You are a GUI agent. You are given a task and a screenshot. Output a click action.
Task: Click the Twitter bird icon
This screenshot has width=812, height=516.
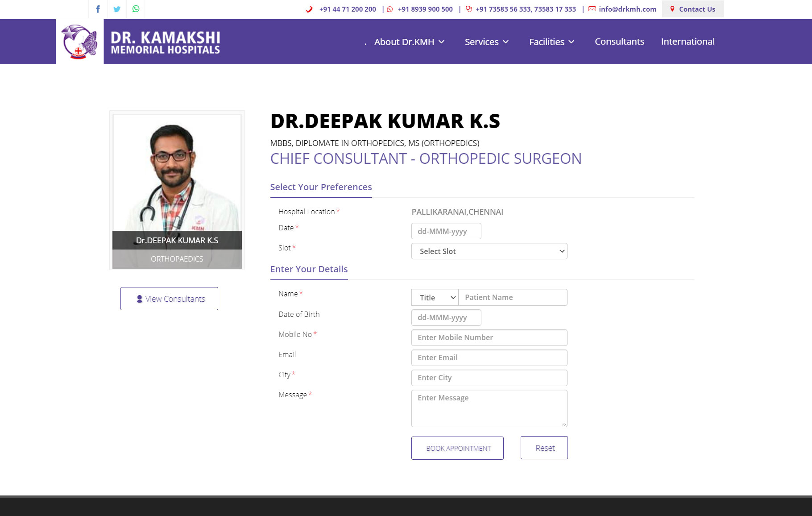tap(117, 9)
